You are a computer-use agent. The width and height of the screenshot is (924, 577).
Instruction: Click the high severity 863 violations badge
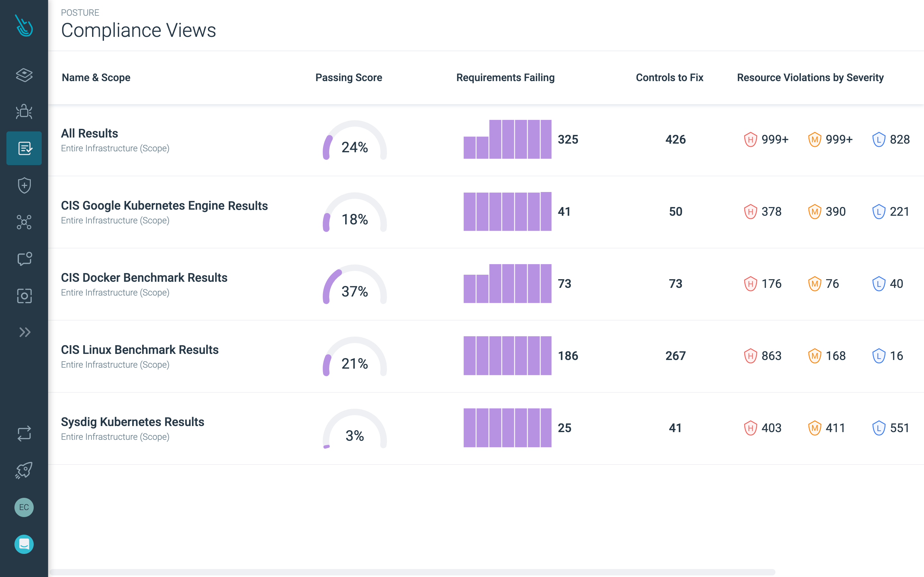coord(763,356)
